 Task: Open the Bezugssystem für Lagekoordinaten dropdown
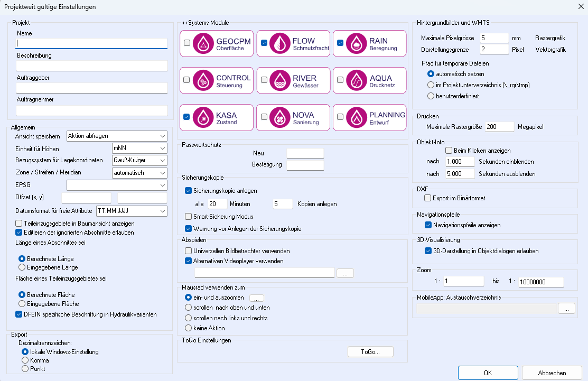139,160
